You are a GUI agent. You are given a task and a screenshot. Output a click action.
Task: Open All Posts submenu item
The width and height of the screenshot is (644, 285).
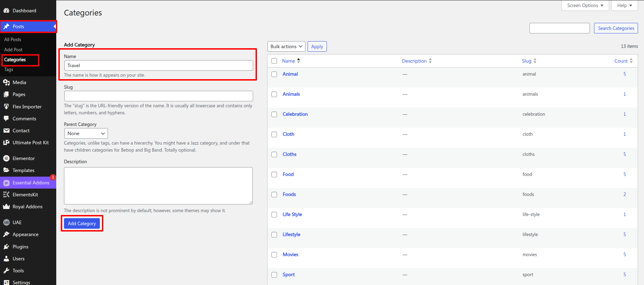pyautogui.click(x=13, y=39)
